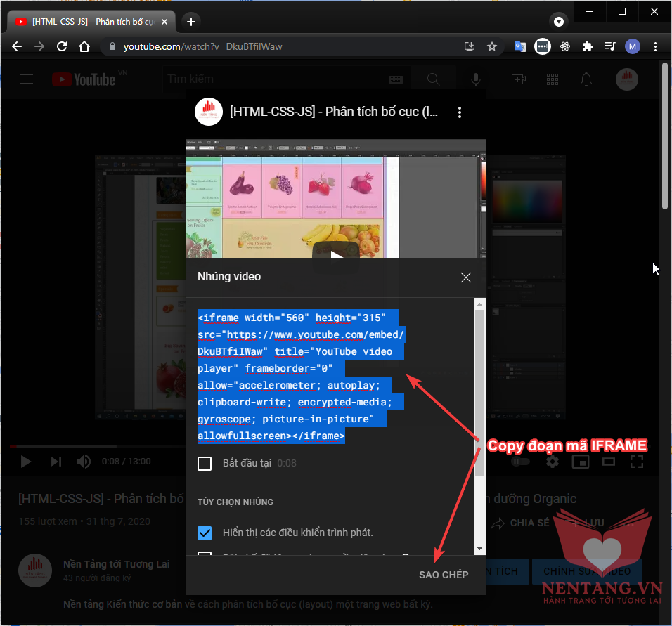Open the tab search dropdown arrow
This screenshot has width=672, height=626.
[x=559, y=21]
